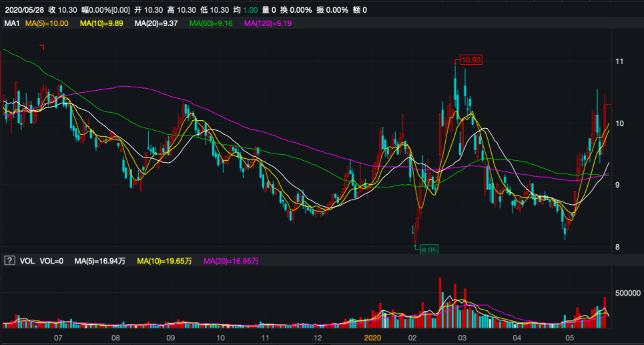The height and width of the screenshot is (345, 644).
Task: Click the MA(5)=10.00 orange legend
Action: [47, 24]
